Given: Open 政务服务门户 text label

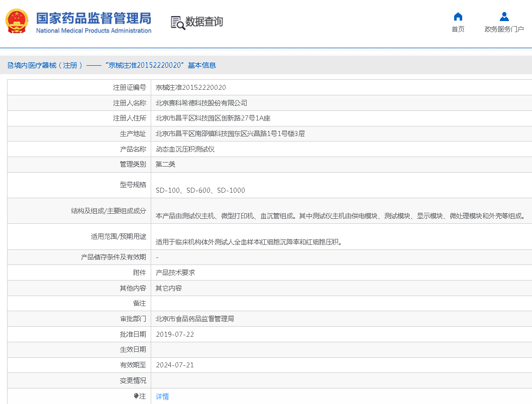Looking at the screenshot, I should pyautogui.click(x=504, y=29).
